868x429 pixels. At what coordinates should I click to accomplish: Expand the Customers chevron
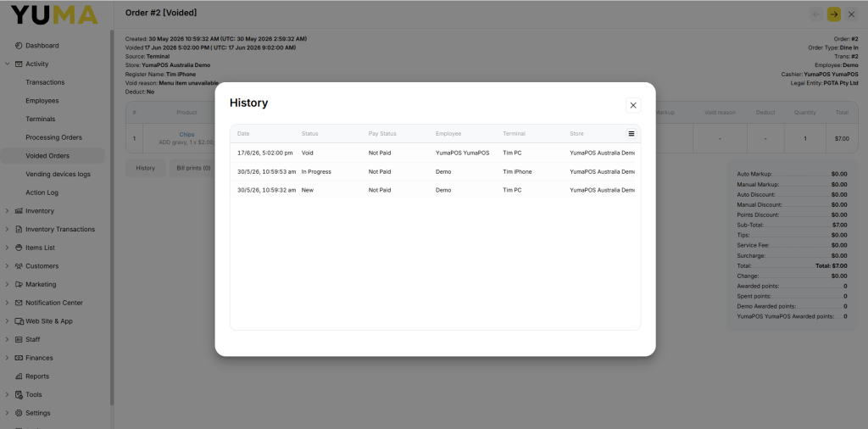pyautogui.click(x=7, y=265)
